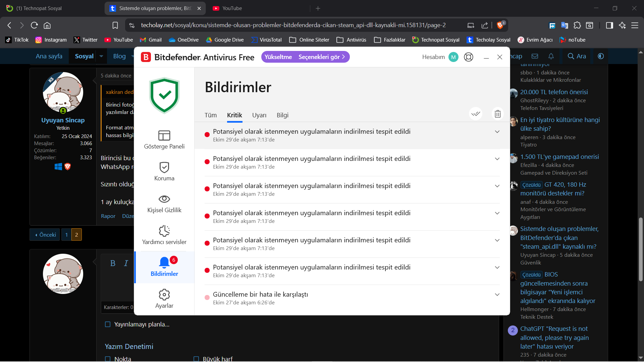Open browser extensions puzzle icon
This screenshot has height=362, width=644.
577,25
